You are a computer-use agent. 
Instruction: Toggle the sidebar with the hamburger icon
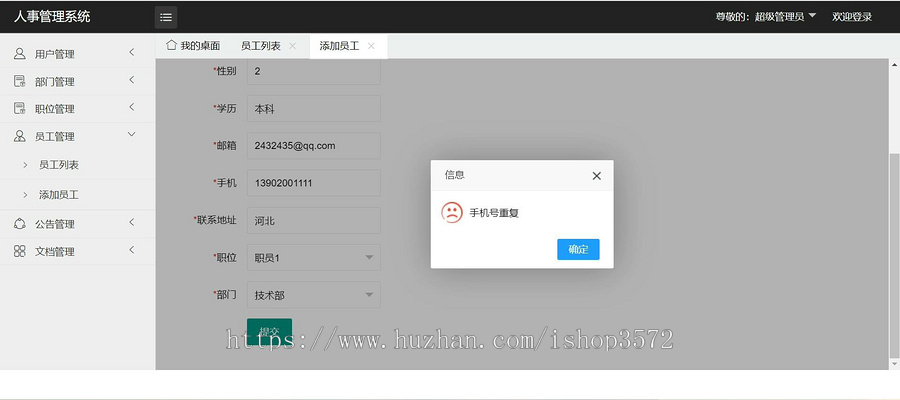166,17
